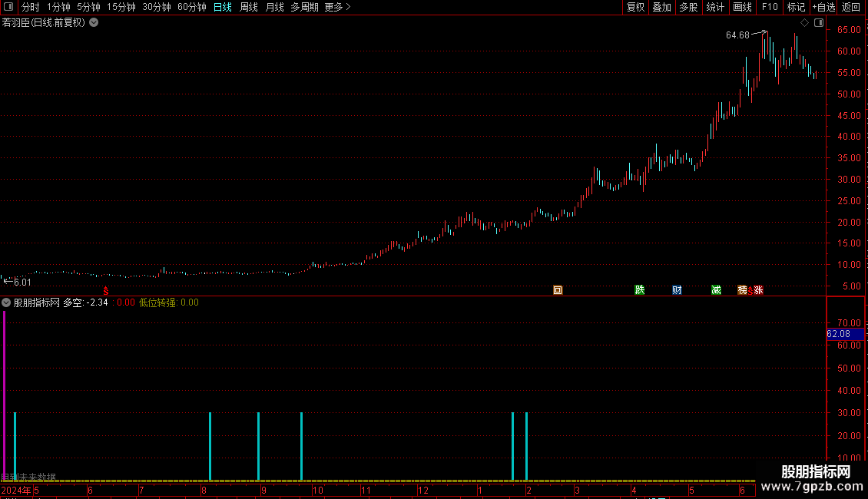Click the orange 榜 marker icon

[742, 290]
